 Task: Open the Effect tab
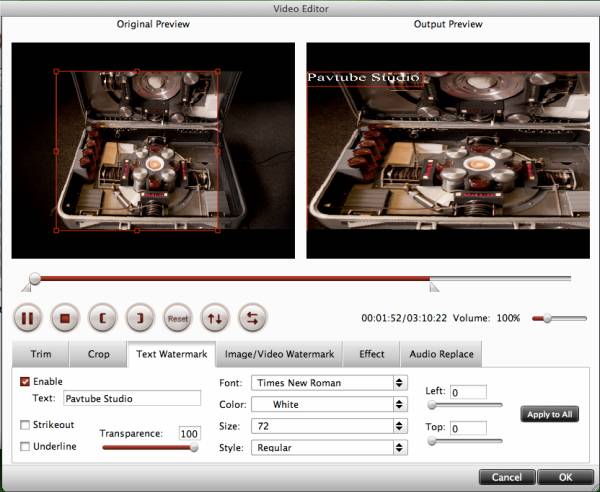[x=372, y=354]
